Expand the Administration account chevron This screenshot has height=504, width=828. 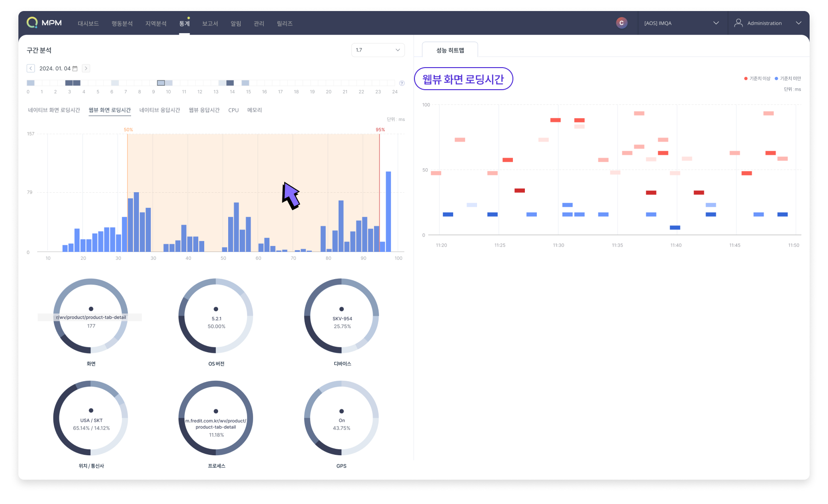click(x=799, y=23)
